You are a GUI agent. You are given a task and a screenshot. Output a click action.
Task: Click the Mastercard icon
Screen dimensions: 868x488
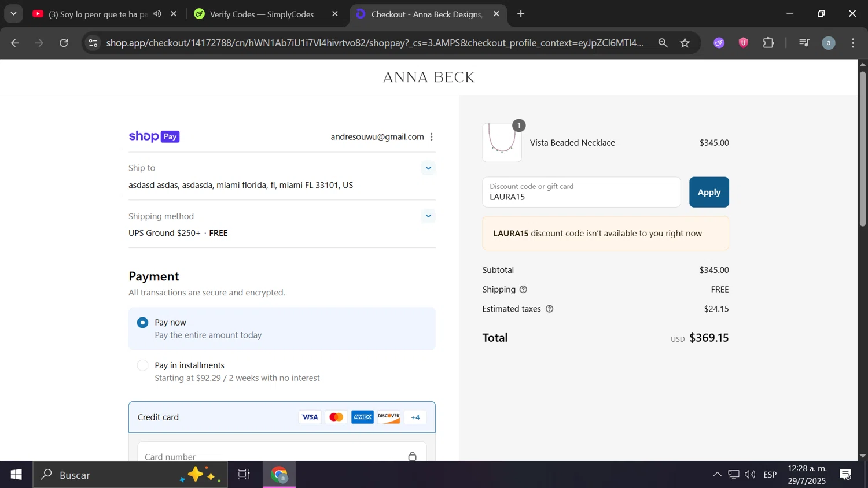coord(336,417)
